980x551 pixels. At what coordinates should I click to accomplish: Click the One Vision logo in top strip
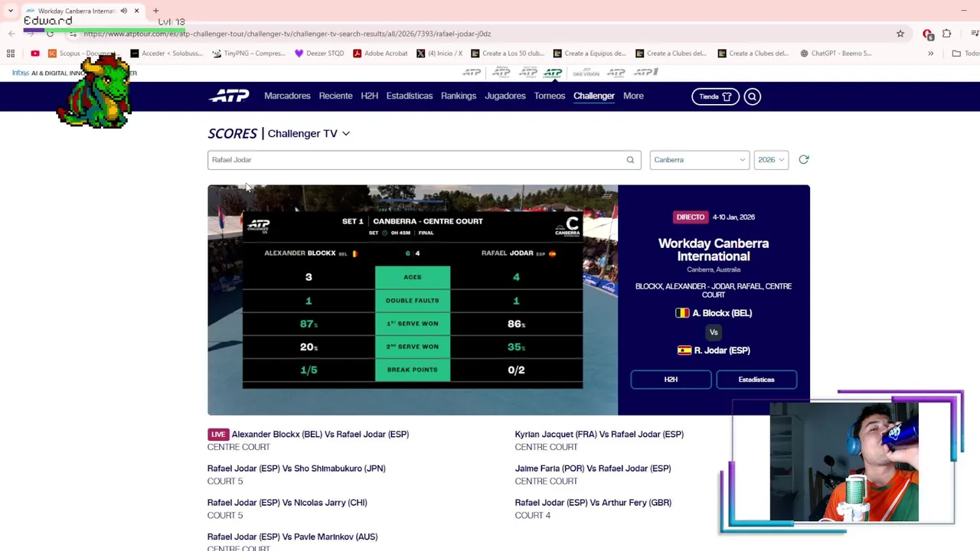(586, 72)
